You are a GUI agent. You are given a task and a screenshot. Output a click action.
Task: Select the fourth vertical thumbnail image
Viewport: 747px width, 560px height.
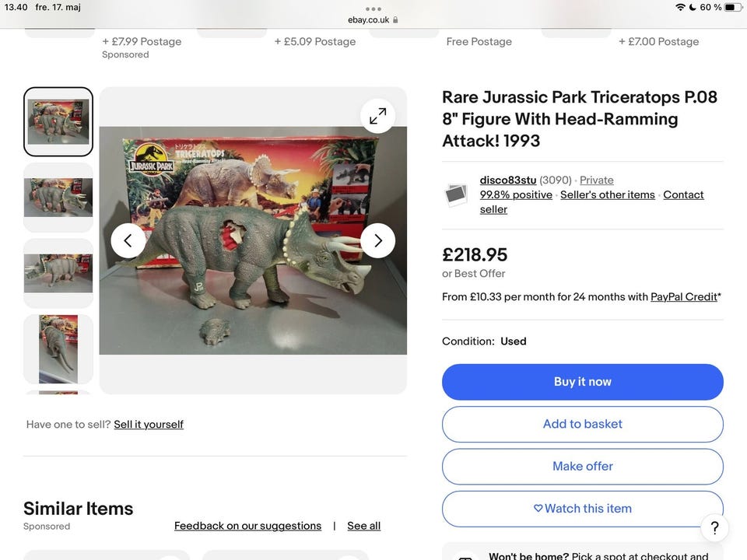tap(58, 348)
